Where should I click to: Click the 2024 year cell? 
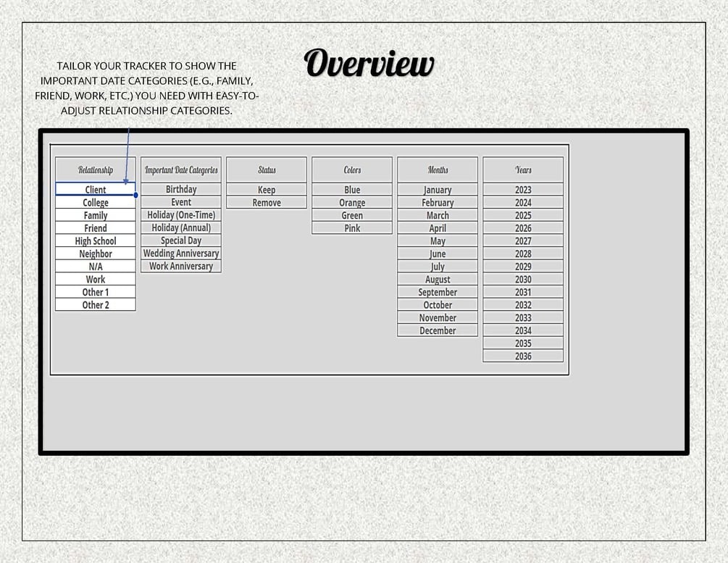coord(523,202)
